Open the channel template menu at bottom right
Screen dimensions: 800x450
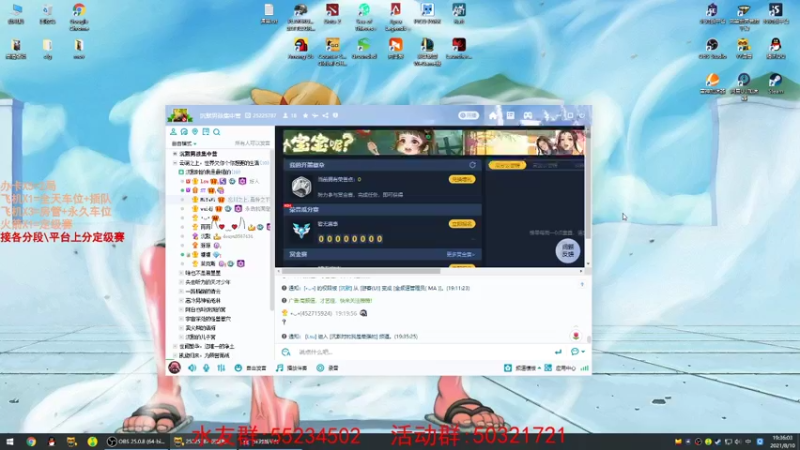(522, 368)
